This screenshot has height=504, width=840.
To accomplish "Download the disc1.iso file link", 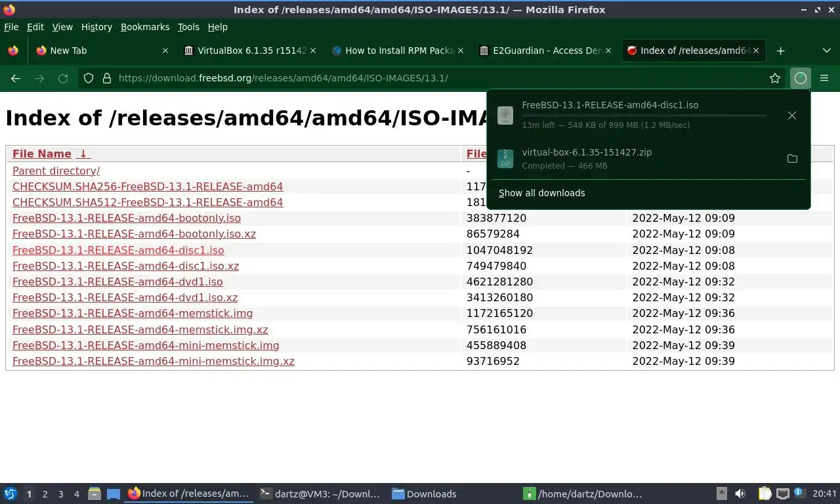I will 118,250.
